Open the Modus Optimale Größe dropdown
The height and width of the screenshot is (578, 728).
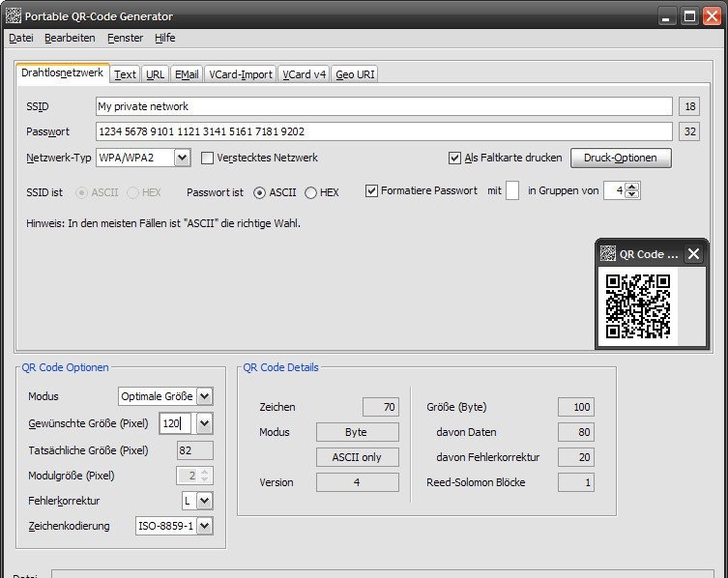pyautogui.click(x=165, y=396)
